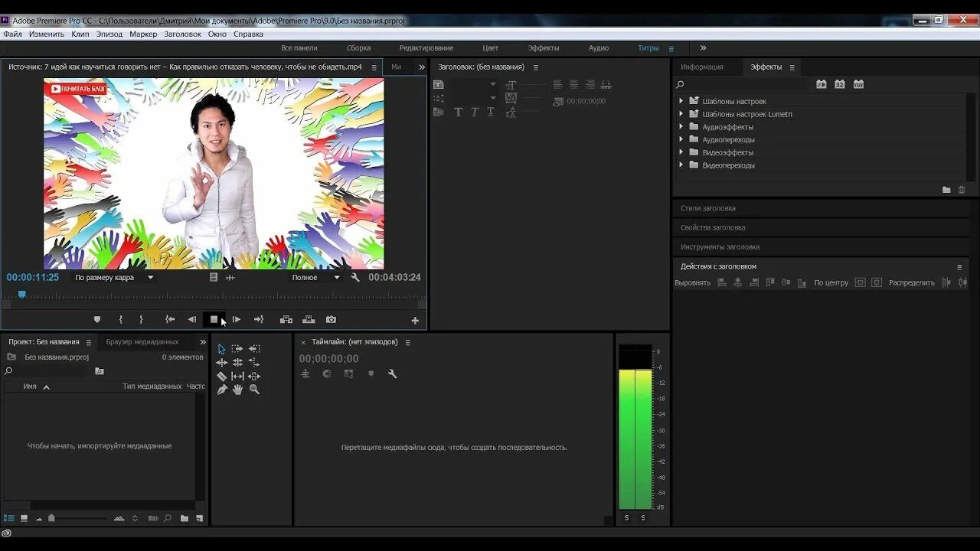Select the Selection arrow tool
This screenshot has height=551, width=980.
[221, 349]
